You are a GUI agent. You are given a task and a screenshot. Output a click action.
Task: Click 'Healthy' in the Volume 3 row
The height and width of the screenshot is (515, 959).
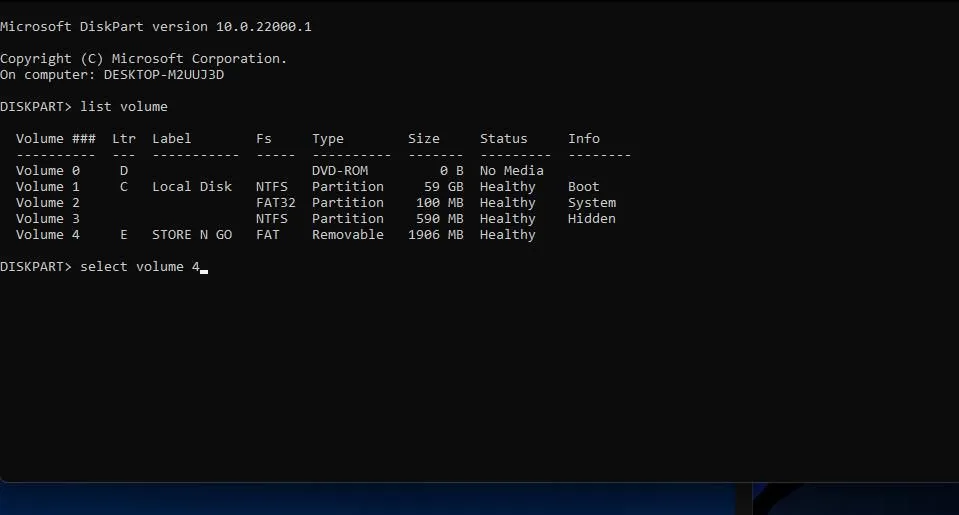(x=508, y=219)
